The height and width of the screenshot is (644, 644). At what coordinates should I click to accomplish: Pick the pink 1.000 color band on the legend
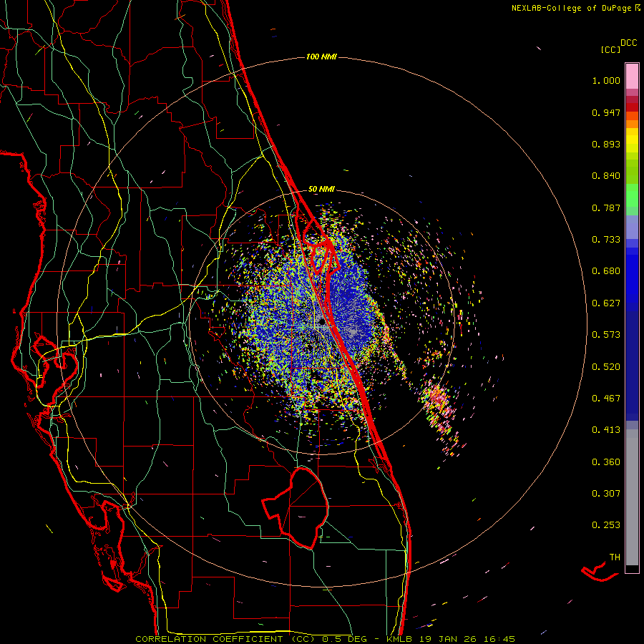click(x=632, y=77)
